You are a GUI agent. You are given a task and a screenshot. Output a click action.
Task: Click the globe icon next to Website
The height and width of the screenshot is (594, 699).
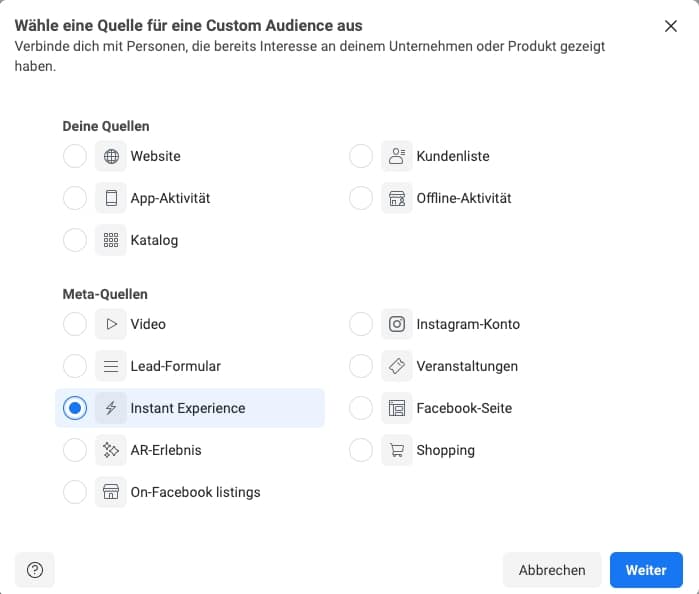(111, 157)
